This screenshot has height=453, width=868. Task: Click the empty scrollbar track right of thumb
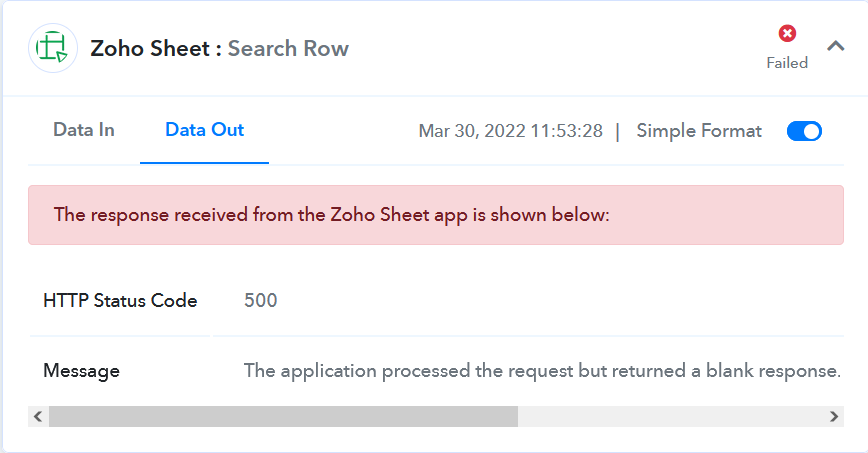[x=671, y=416]
